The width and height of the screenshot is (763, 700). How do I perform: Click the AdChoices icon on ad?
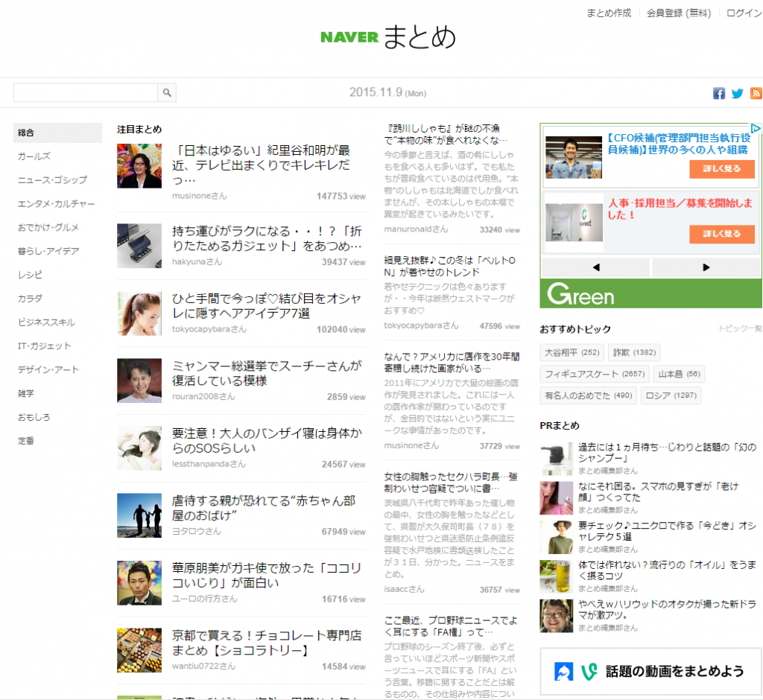756,128
